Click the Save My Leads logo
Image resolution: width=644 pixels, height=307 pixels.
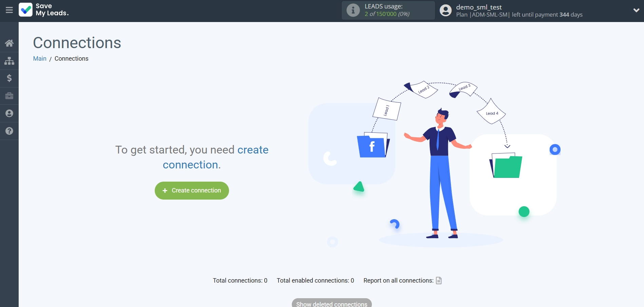[x=43, y=11]
